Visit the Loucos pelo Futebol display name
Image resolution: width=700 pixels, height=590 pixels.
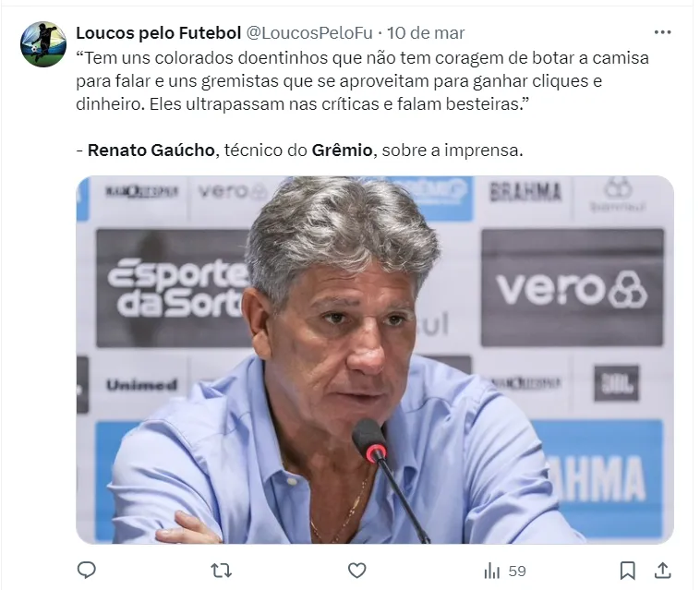point(159,32)
